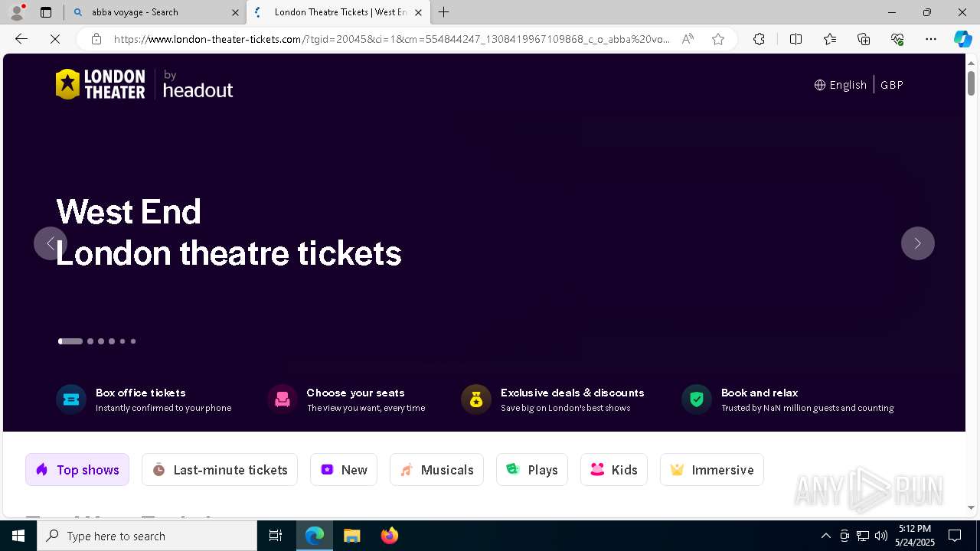Add this page to favorites
The width and height of the screenshot is (980, 551).
tap(718, 39)
